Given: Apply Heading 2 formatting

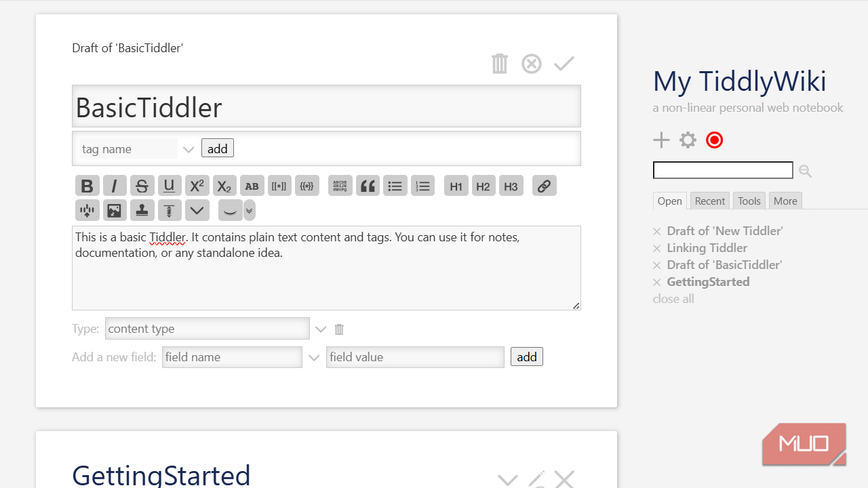Looking at the screenshot, I should 484,186.
